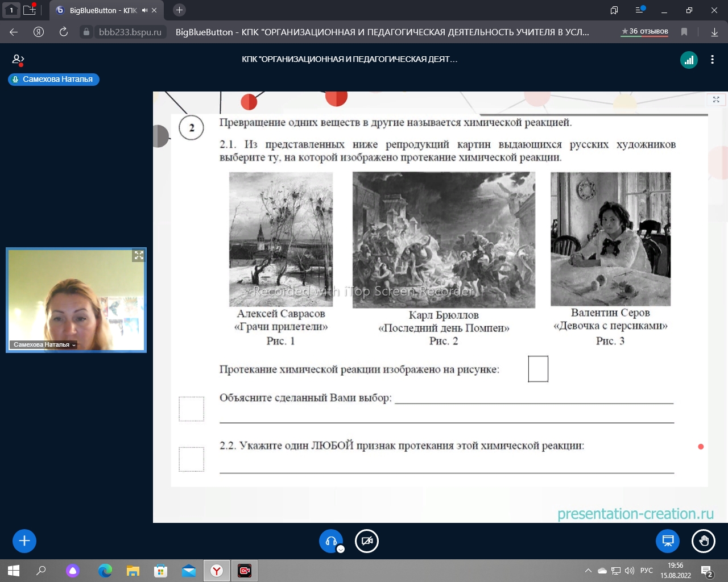
Task: Open the three-dot options menu
Action: pos(712,60)
